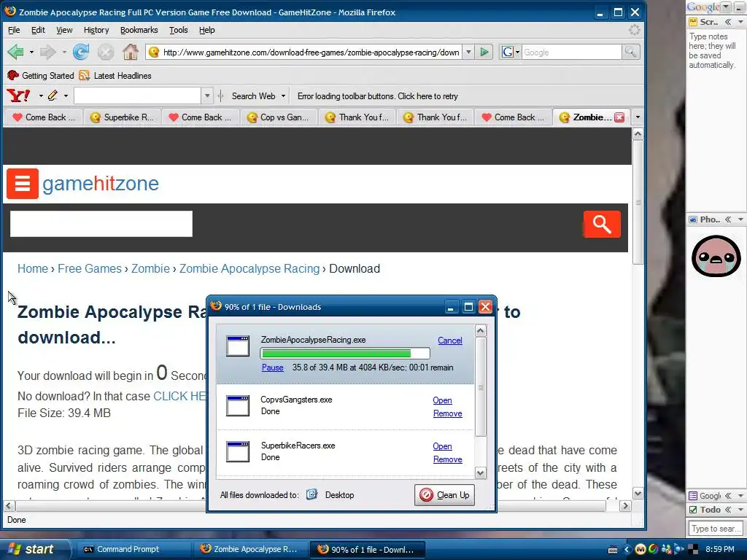
Task: Click the page vertical scrollbar thumb
Action: pos(638,203)
